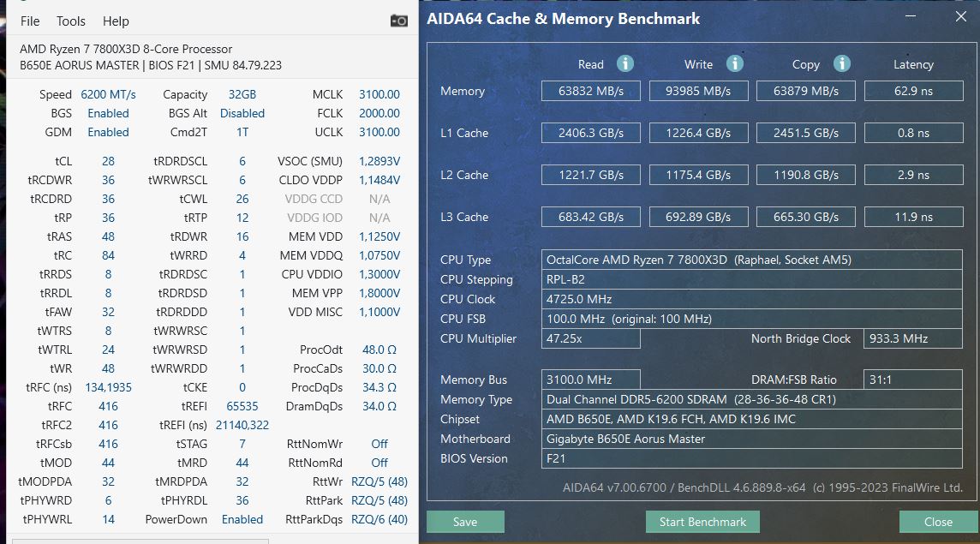980x544 pixels.
Task: Click Chipset field AMD B650E
Action: [x=751, y=419]
